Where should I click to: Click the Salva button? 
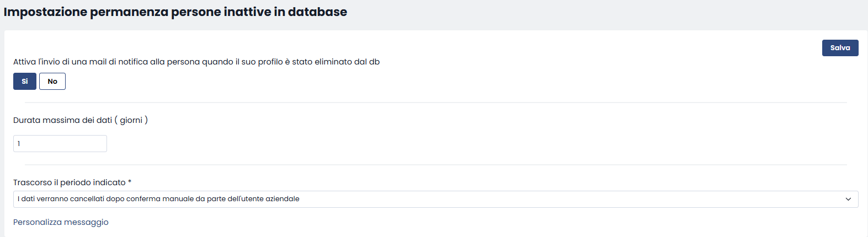pos(840,48)
